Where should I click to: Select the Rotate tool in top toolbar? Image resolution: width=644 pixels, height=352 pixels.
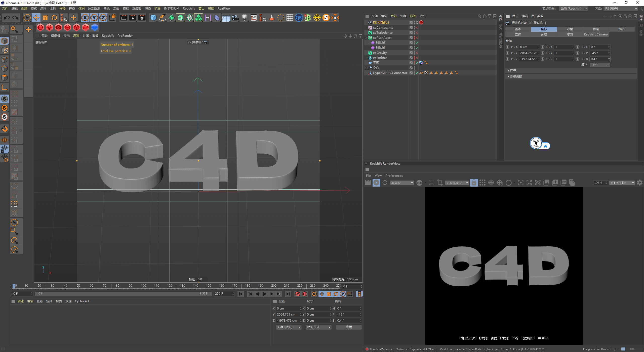[54, 18]
